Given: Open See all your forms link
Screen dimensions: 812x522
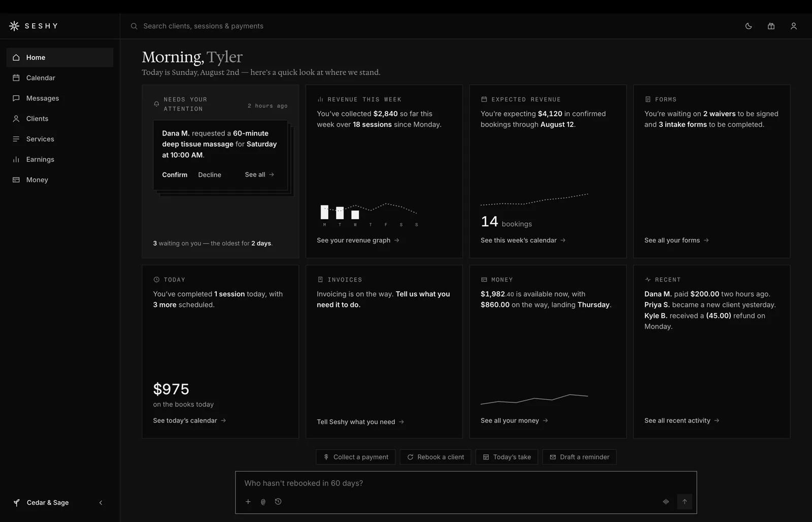Looking at the screenshot, I should pyautogui.click(x=676, y=240).
